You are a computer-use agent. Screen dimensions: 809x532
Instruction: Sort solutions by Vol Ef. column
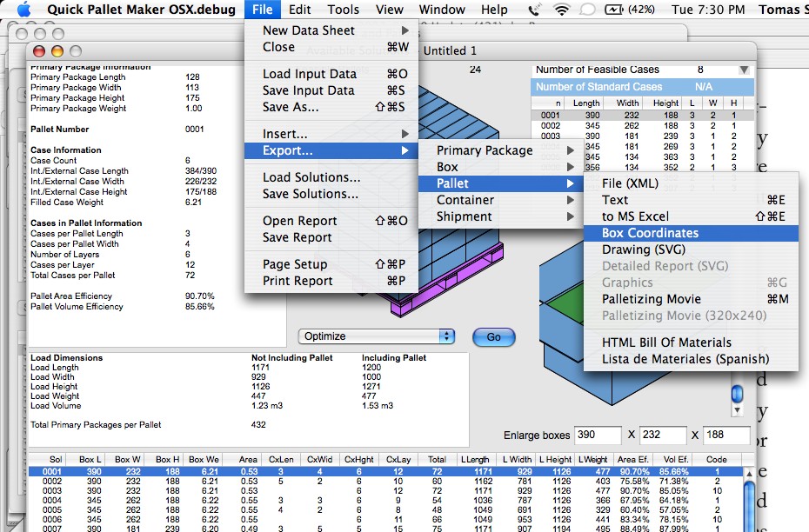pos(672,459)
